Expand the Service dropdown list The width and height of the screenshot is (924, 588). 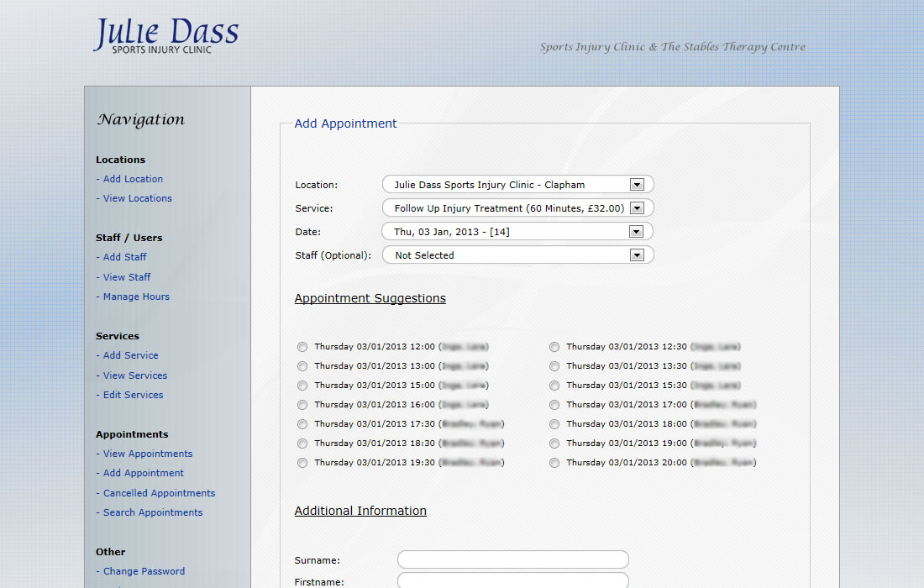(x=517, y=208)
